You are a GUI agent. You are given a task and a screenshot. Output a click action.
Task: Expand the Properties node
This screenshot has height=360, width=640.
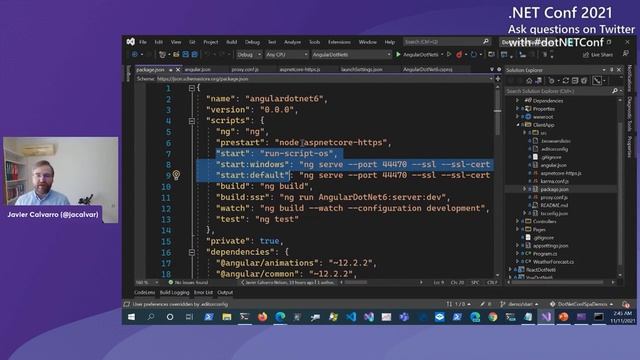click(517, 109)
